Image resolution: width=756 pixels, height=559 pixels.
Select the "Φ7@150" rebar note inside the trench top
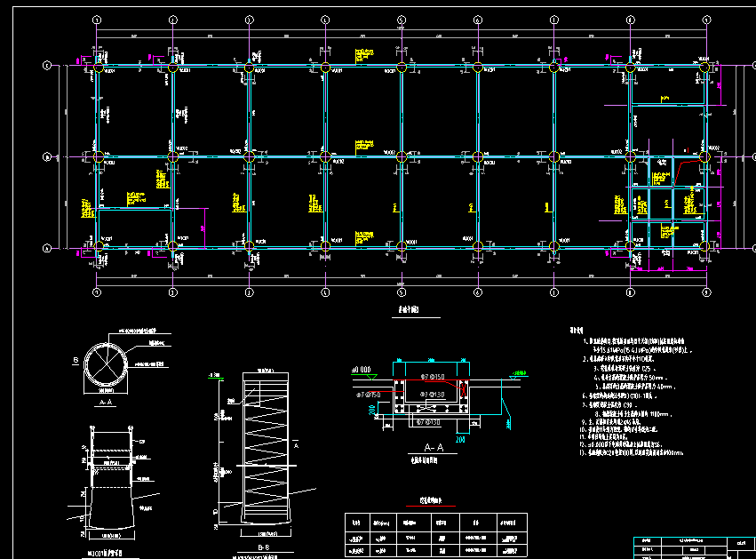point(433,376)
